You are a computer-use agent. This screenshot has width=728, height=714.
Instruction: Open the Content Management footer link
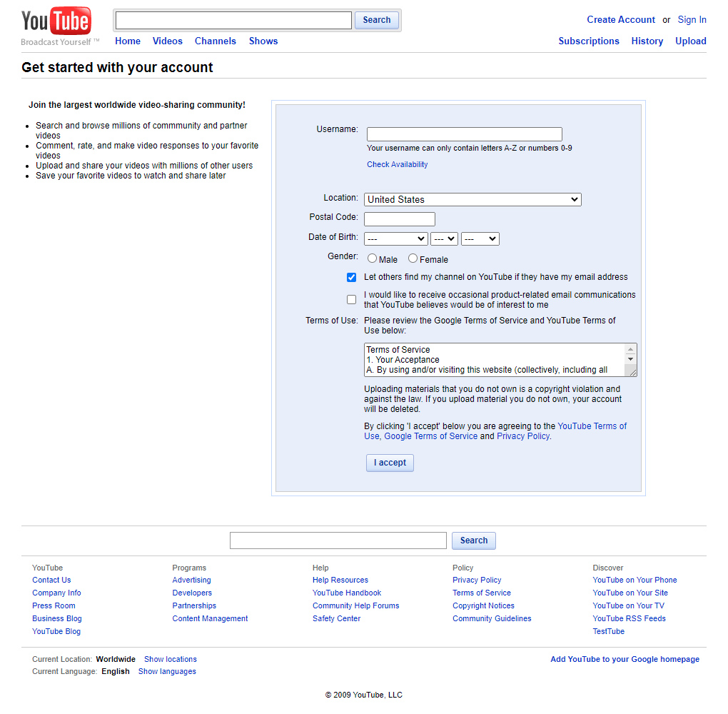(211, 619)
